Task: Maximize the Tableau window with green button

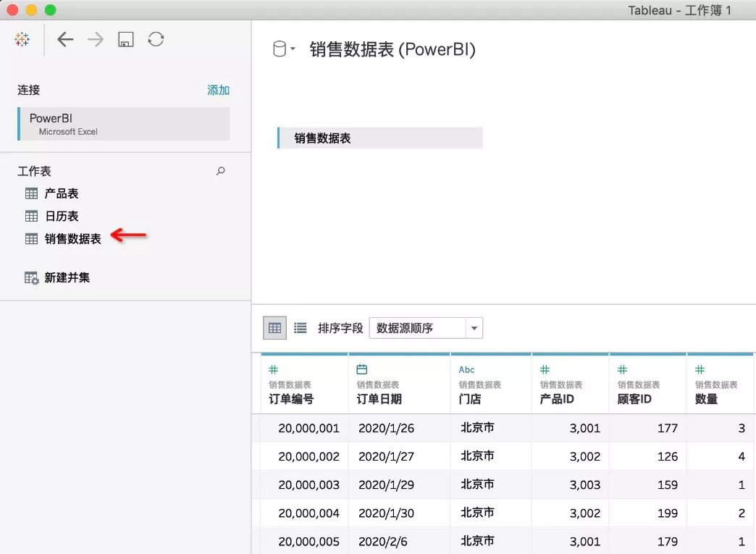Action: 50,9
